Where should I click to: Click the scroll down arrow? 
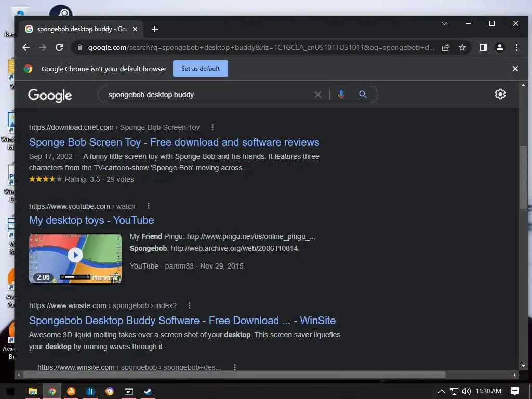(x=523, y=366)
